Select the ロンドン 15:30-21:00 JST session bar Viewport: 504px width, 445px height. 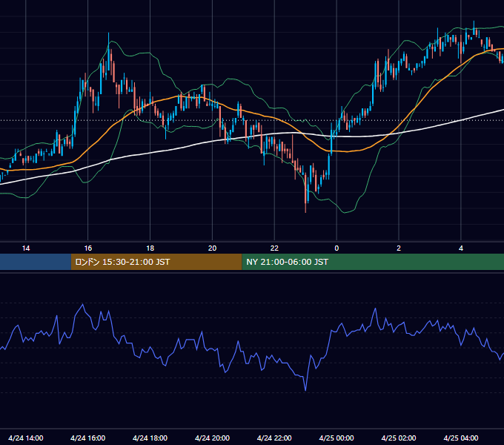pyautogui.click(x=156, y=262)
